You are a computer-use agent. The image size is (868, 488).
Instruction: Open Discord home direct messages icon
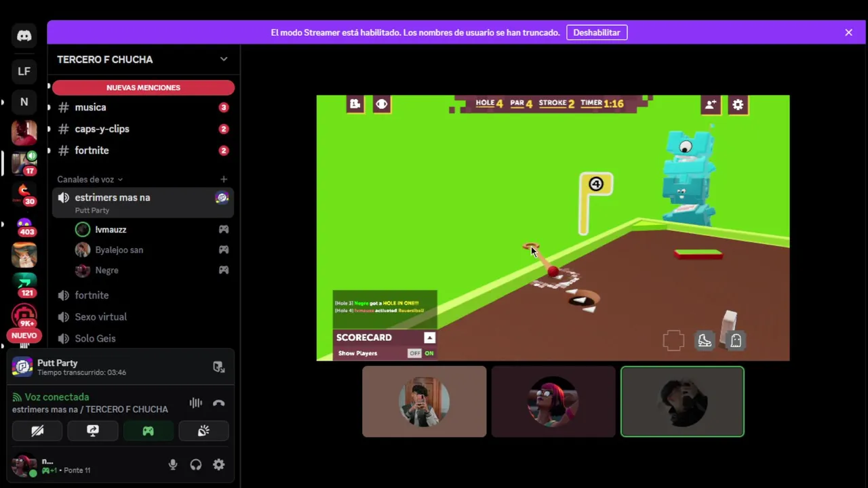(x=24, y=36)
